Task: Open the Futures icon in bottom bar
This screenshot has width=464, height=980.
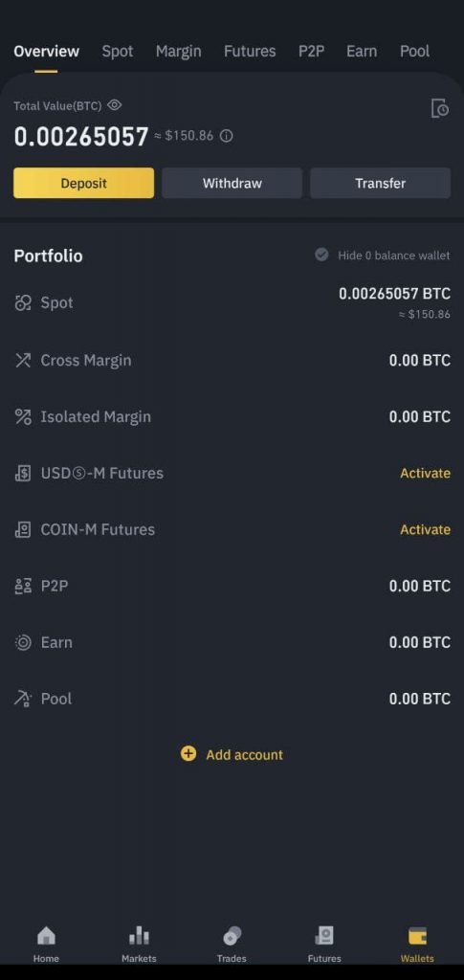Action: [x=324, y=936]
